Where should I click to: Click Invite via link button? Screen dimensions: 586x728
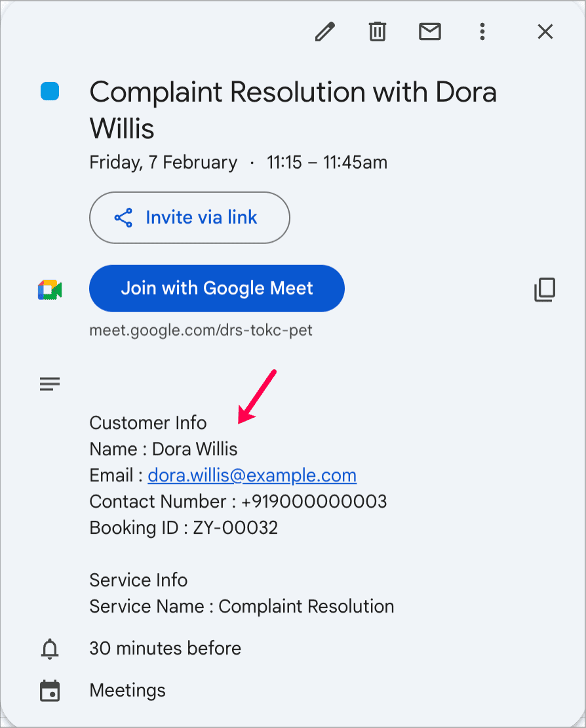tap(189, 217)
